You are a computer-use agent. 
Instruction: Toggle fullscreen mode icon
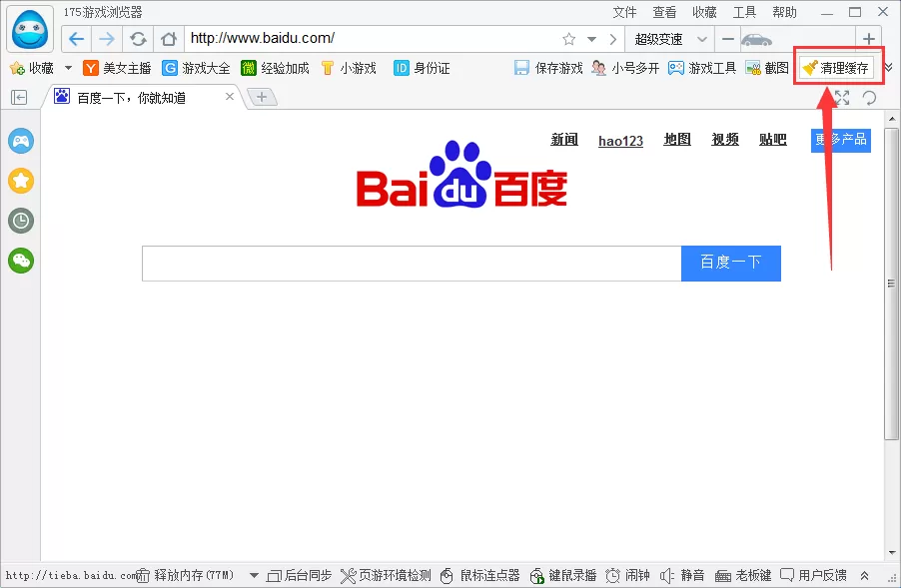[x=842, y=98]
